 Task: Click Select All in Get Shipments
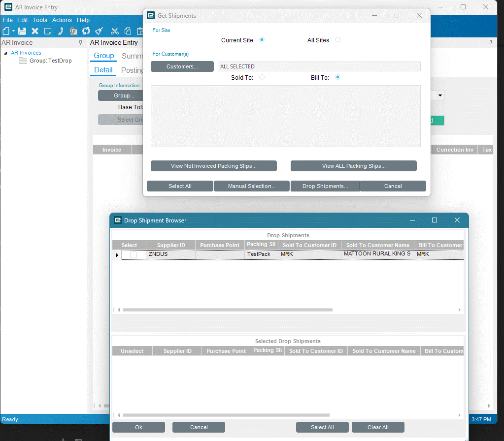(180, 186)
